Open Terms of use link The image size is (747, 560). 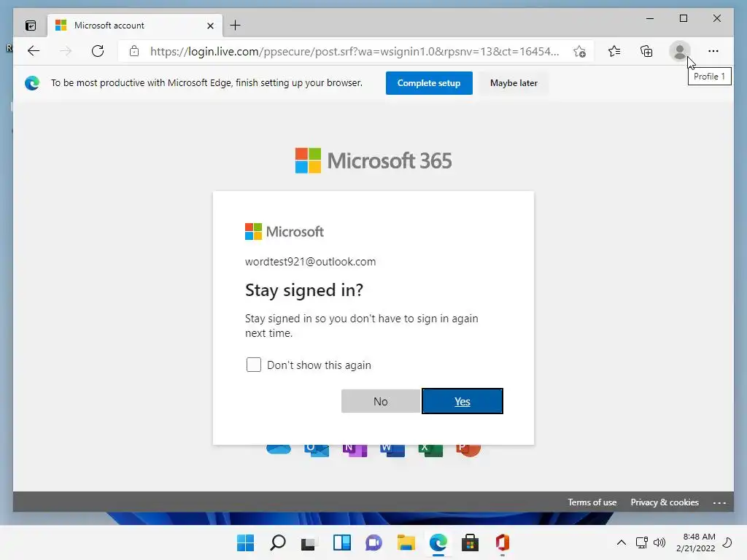pyautogui.click(x=592, y=502)
